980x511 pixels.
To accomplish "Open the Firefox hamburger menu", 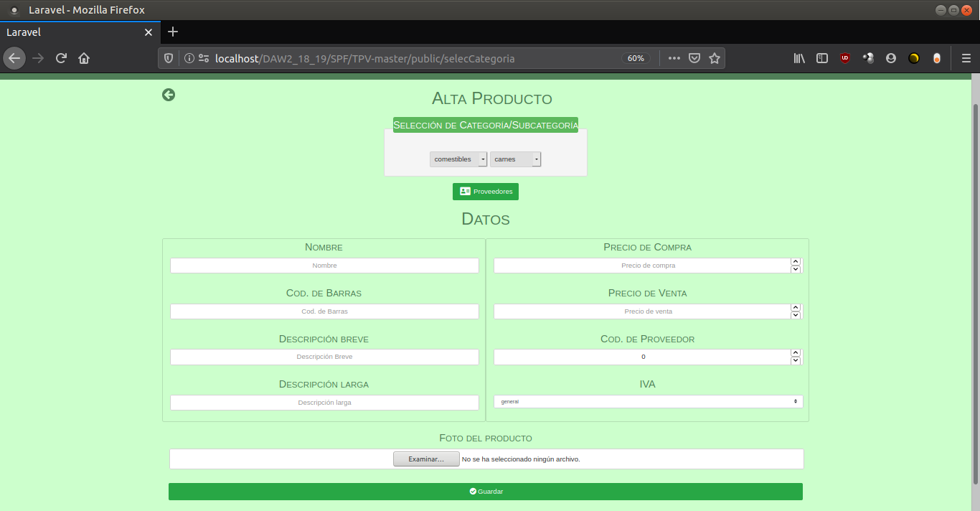I will [x=966, y=58].
